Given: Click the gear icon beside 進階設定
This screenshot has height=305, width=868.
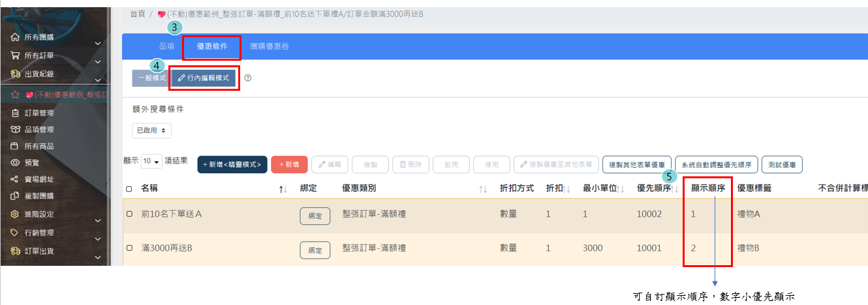Looking at the screenshot, I should (x=15, y=214).
